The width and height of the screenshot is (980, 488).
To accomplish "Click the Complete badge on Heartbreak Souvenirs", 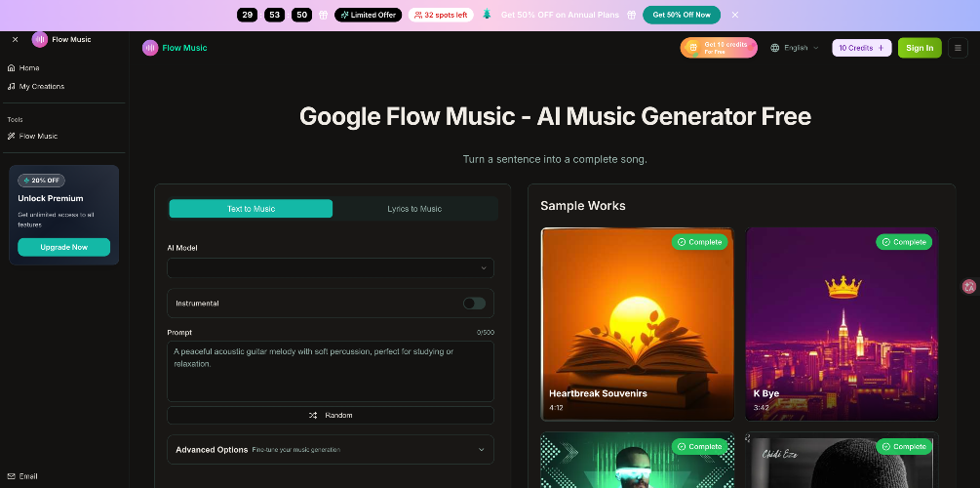I will pyautogui.click(x=699, y=242).
